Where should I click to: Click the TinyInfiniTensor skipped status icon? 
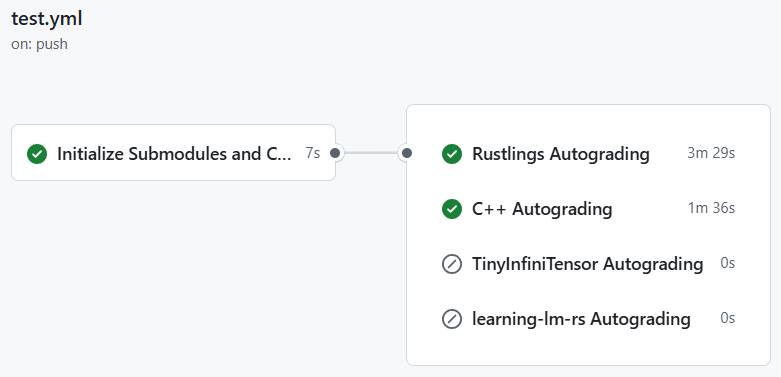(x=452, y=263)
